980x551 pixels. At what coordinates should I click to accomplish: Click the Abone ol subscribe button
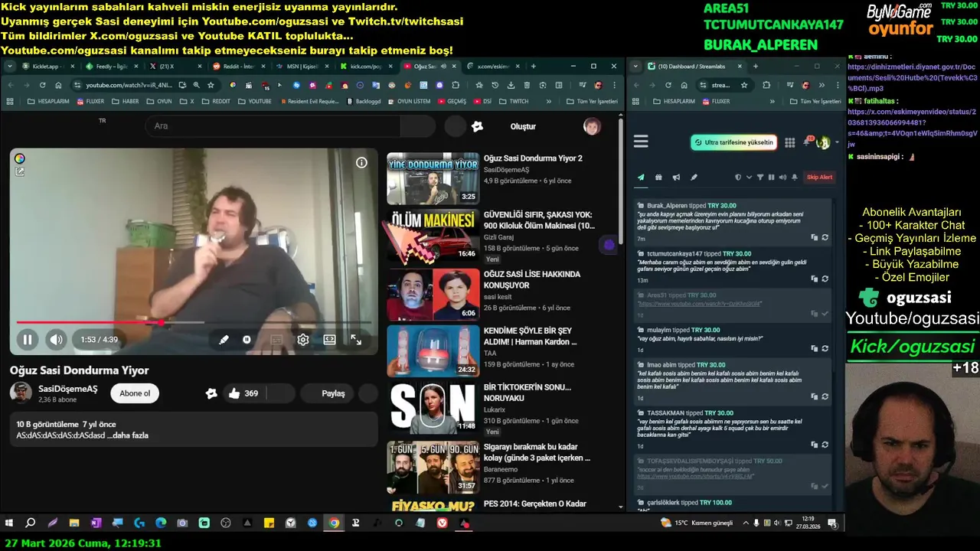135,393
